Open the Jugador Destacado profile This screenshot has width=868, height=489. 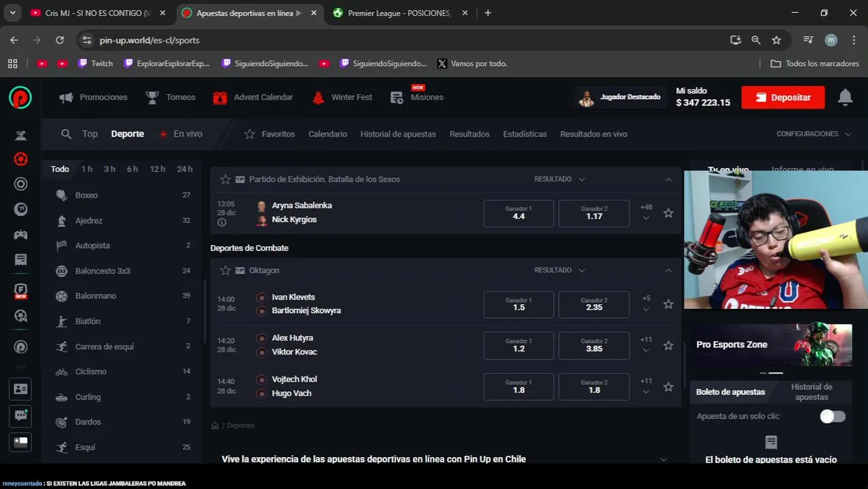pos(620,97)
